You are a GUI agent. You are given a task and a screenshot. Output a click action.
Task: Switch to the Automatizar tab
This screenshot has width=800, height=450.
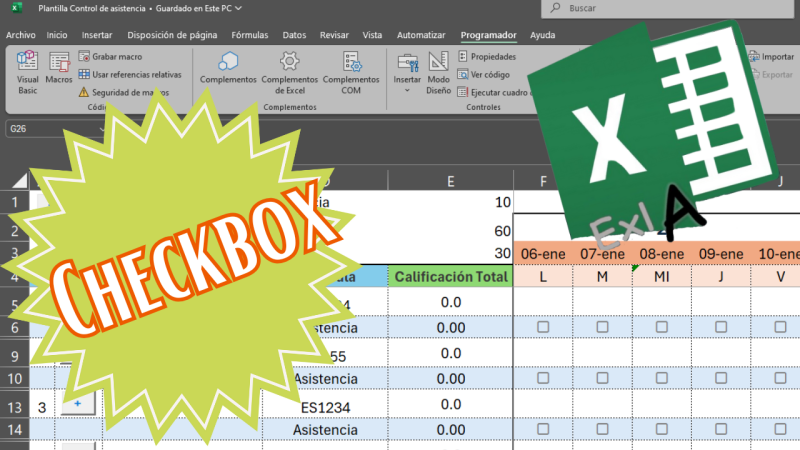pos(421,35)
